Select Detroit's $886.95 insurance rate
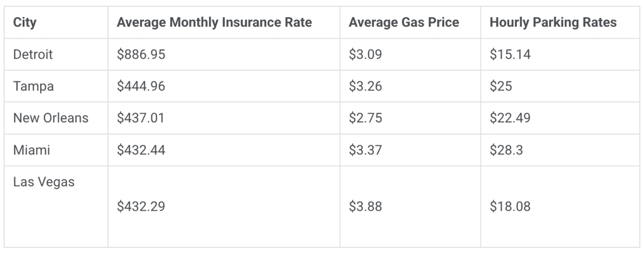This screenshot has width=644, height=254. 141,54
